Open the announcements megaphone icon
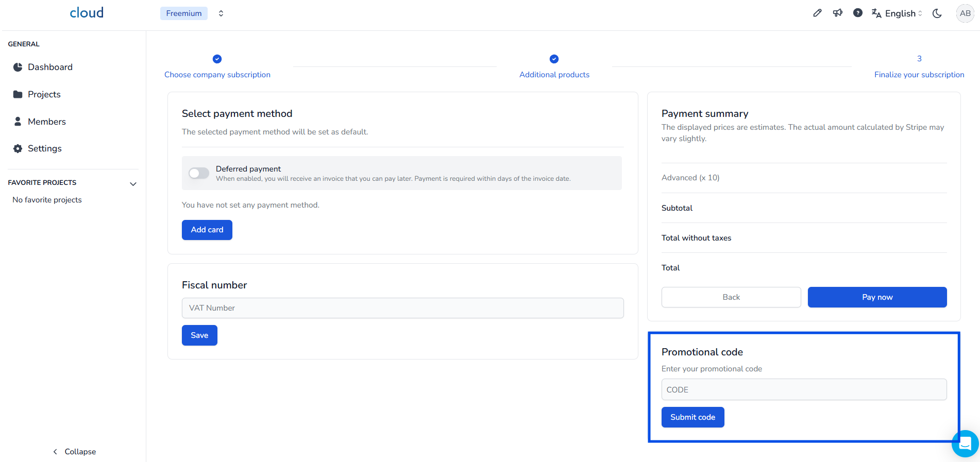980x462 pixels. (x=838, y=13)
